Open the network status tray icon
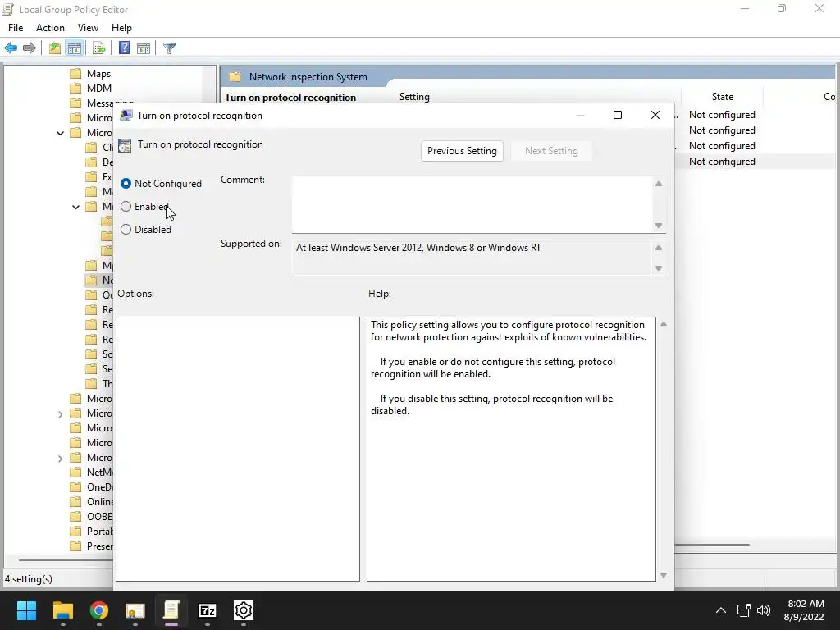The image size is (840, 630). pyautogui.click(x=743, y=610)
